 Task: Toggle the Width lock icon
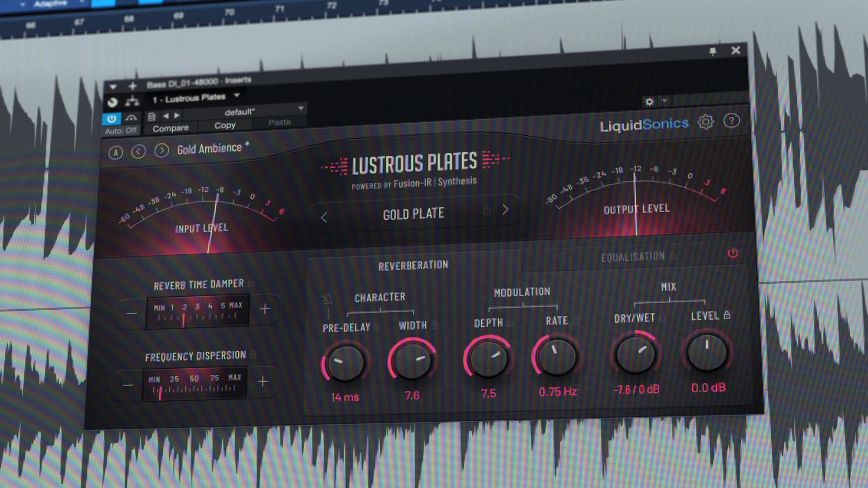pos(434,324)
